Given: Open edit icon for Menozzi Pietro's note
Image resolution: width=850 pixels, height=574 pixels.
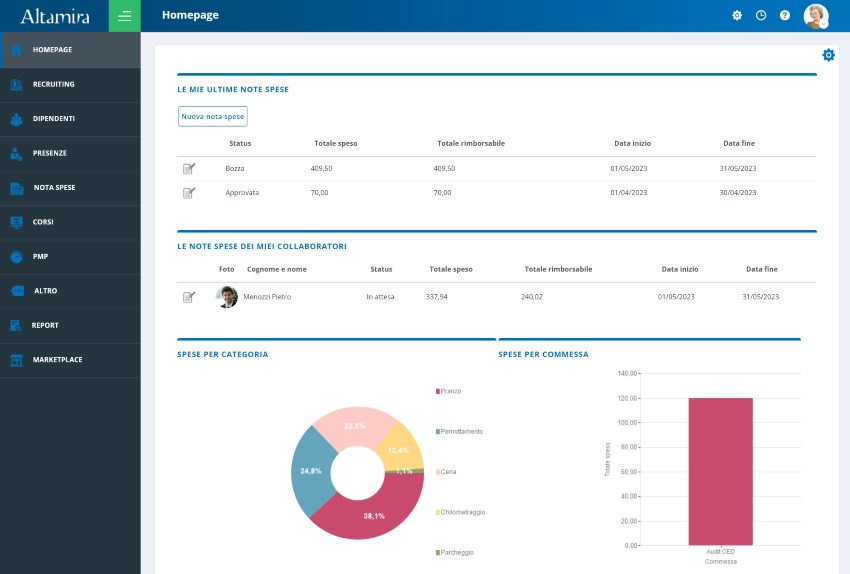Looking at the screenshot, I should click(x=189, y=297).
